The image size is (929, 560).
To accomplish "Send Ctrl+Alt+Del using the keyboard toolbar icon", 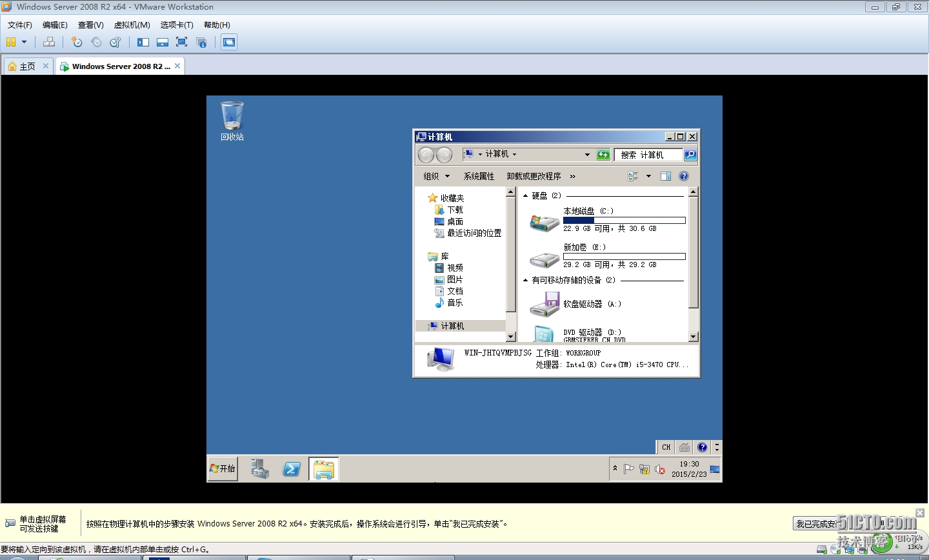I will (49, 42).
